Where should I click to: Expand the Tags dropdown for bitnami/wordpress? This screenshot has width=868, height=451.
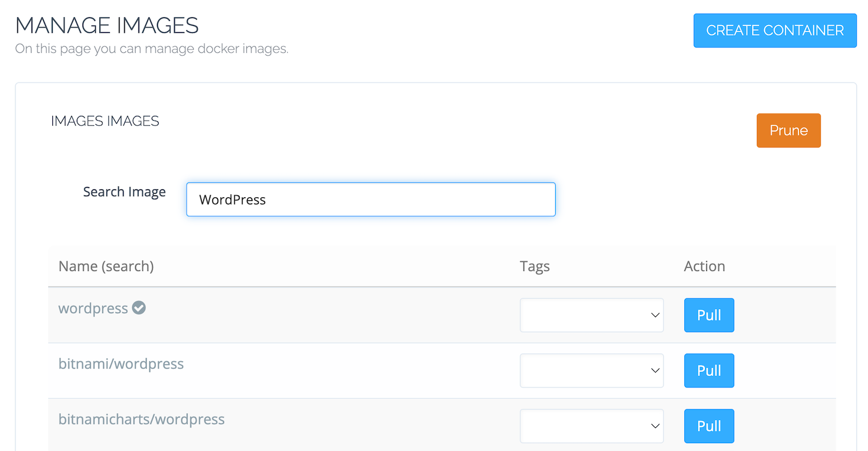[592, 371]
